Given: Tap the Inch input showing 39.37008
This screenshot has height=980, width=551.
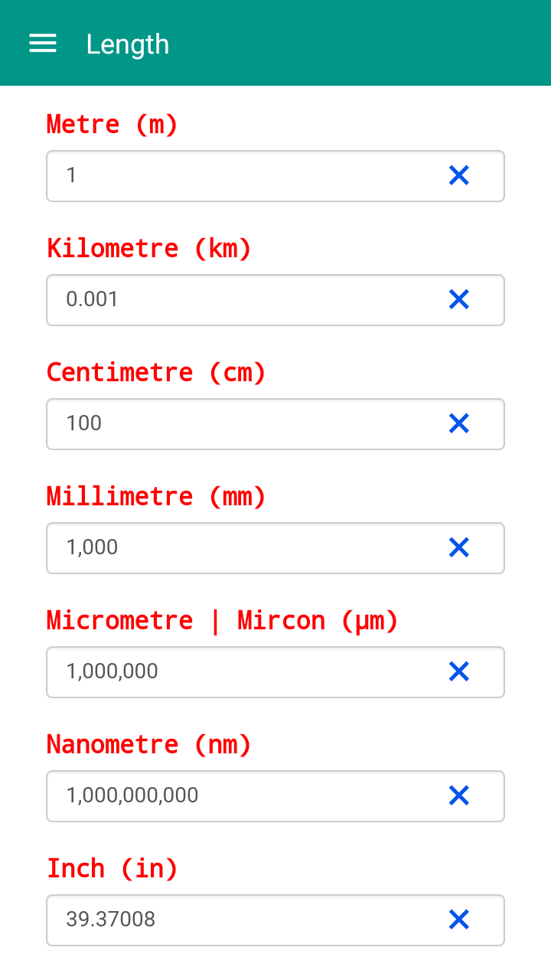Looking at the screenshot, I should (237, 920).
